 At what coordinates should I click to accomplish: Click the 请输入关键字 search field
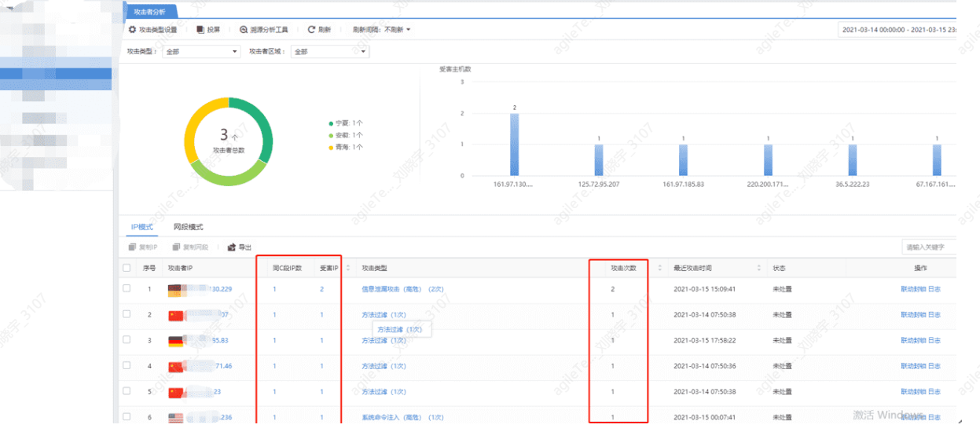929,247
